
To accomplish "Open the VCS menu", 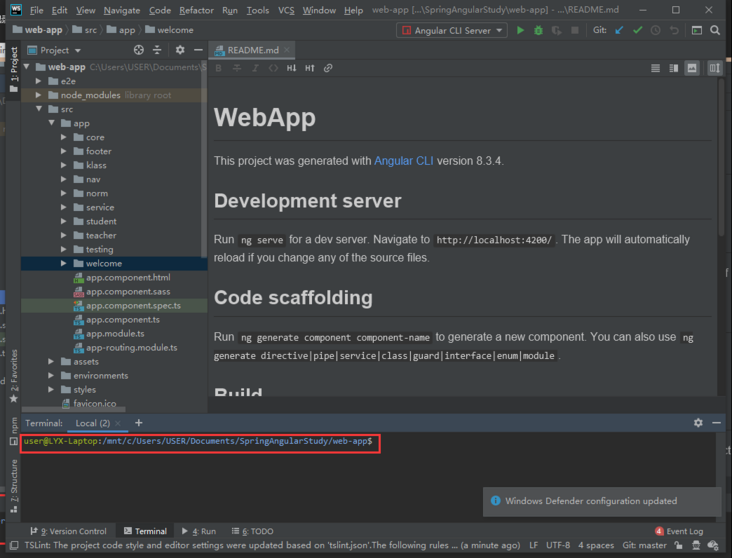I will [286, 10].
